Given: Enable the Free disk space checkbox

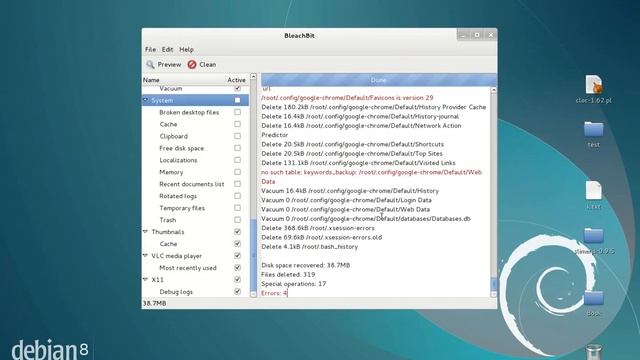Looking at the screenshot, I should (237, 148).
